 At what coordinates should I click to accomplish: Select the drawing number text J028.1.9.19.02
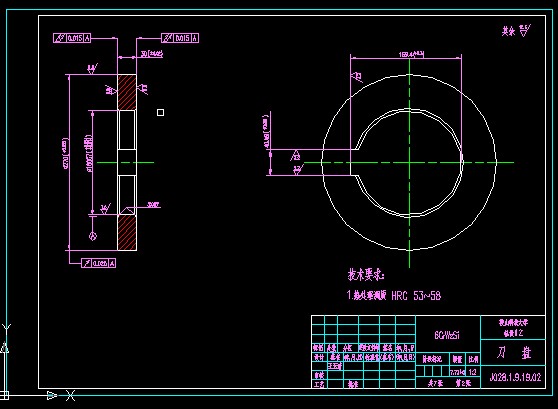515,377
